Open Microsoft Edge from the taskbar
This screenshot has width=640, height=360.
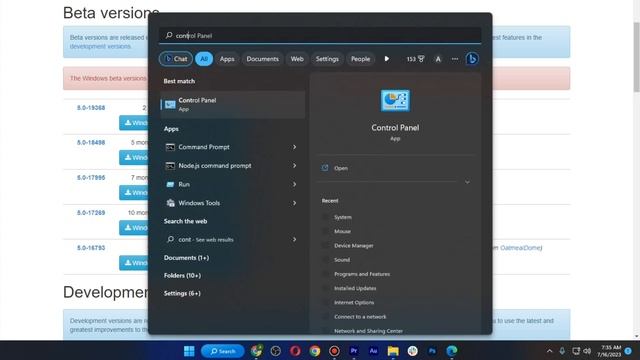452,351
